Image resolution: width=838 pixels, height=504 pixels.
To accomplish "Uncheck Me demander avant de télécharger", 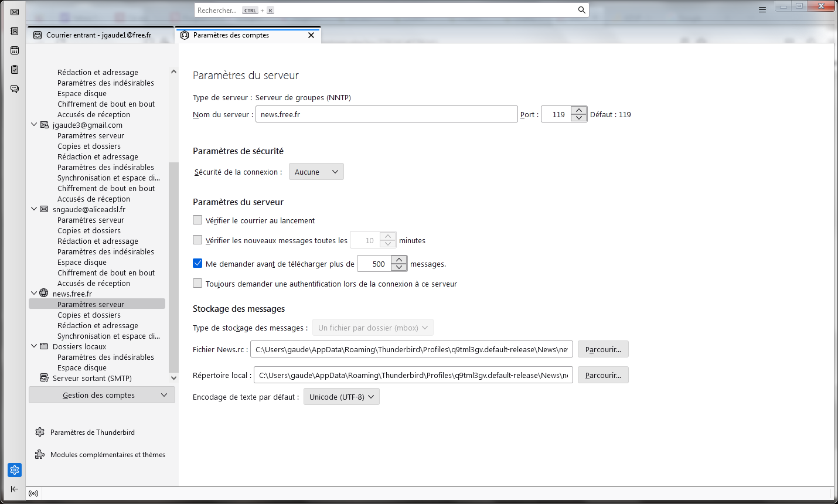I will pyautogui.click(x=197, y=263).
